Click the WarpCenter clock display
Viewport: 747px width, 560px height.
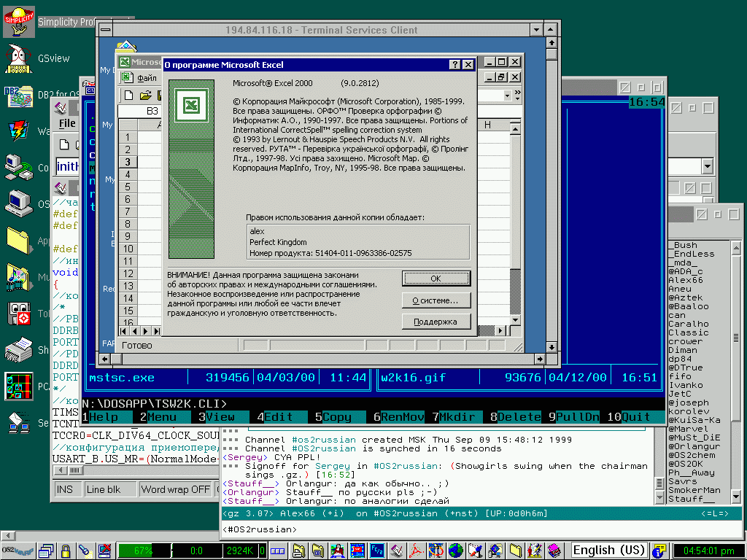click(x=709, y=551)
